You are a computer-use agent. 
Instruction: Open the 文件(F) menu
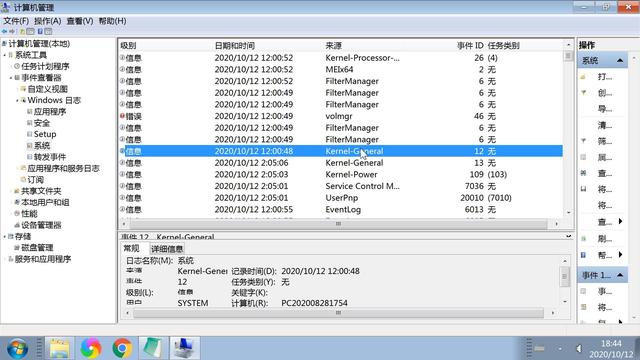tap(16, 21)
